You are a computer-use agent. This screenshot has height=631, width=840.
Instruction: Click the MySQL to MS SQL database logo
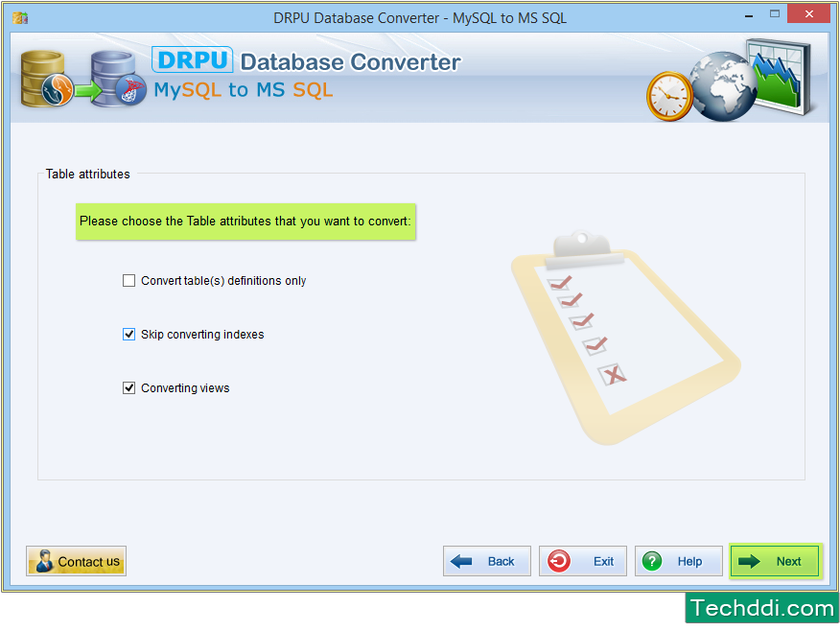point(83,79)
